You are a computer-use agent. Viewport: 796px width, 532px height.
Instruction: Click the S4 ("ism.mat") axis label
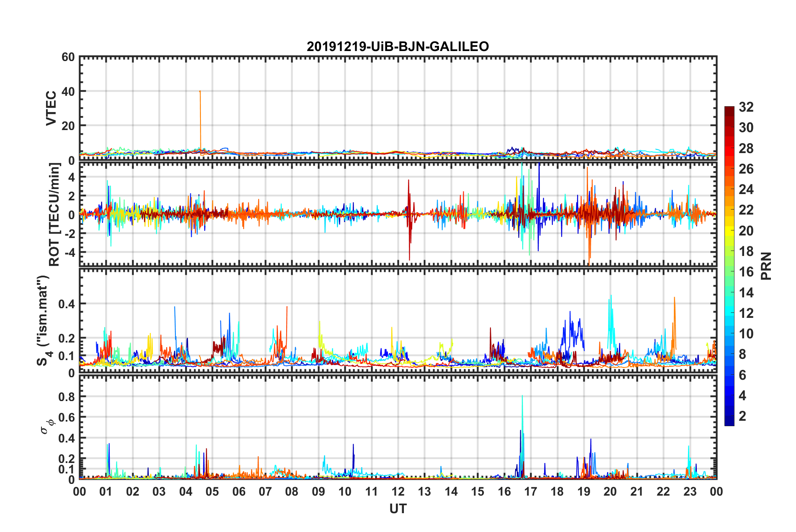(x=44, y=320)
